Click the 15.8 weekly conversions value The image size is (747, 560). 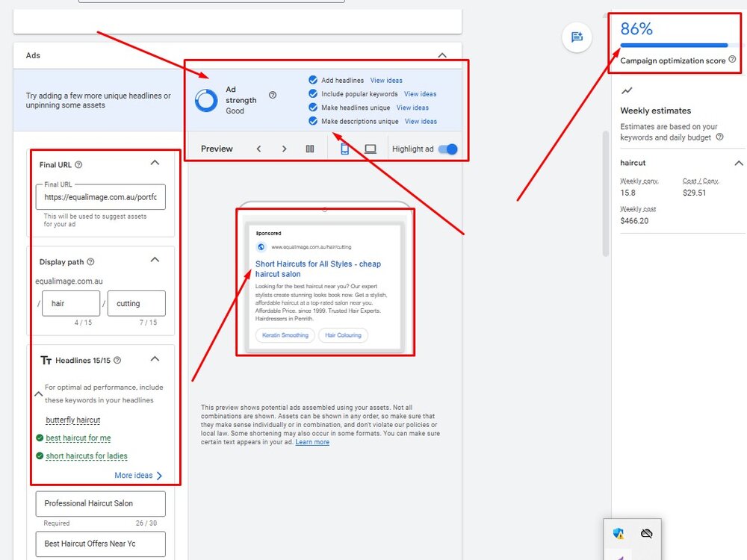click(x=627, y=193)
